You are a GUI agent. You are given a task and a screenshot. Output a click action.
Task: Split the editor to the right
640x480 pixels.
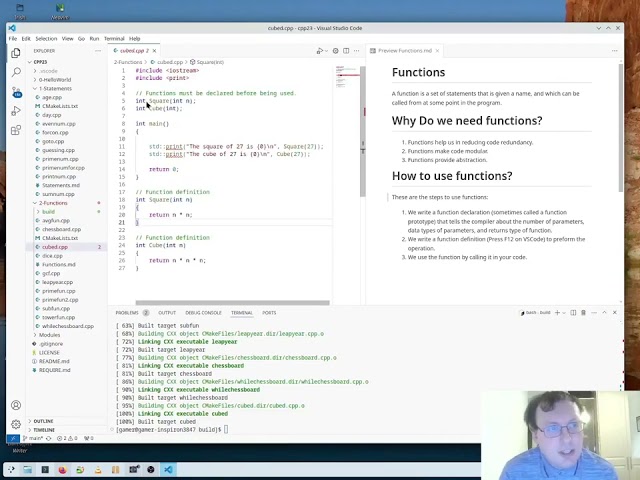346,51
